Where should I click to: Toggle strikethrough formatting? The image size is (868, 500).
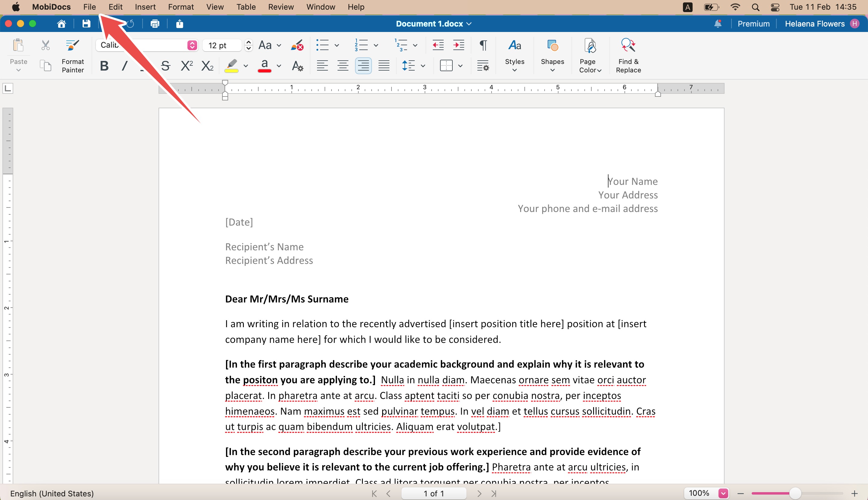pyautogui.click(x=165, y=65)
